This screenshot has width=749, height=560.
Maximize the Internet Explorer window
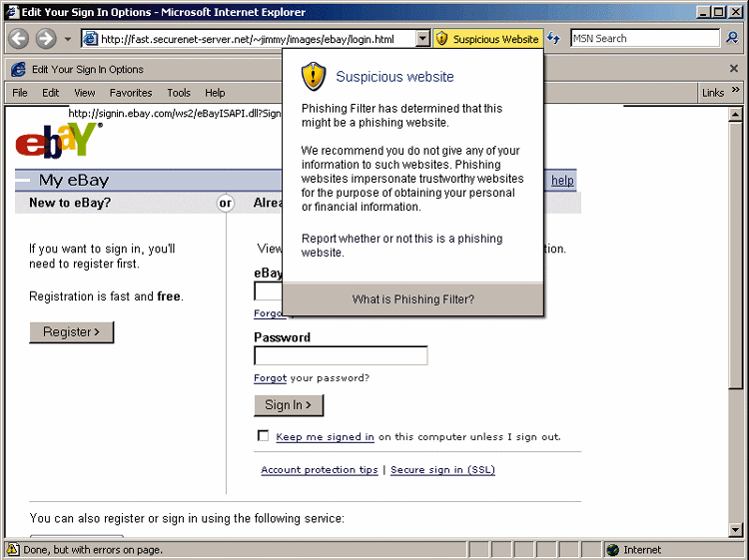click(718, 12)
